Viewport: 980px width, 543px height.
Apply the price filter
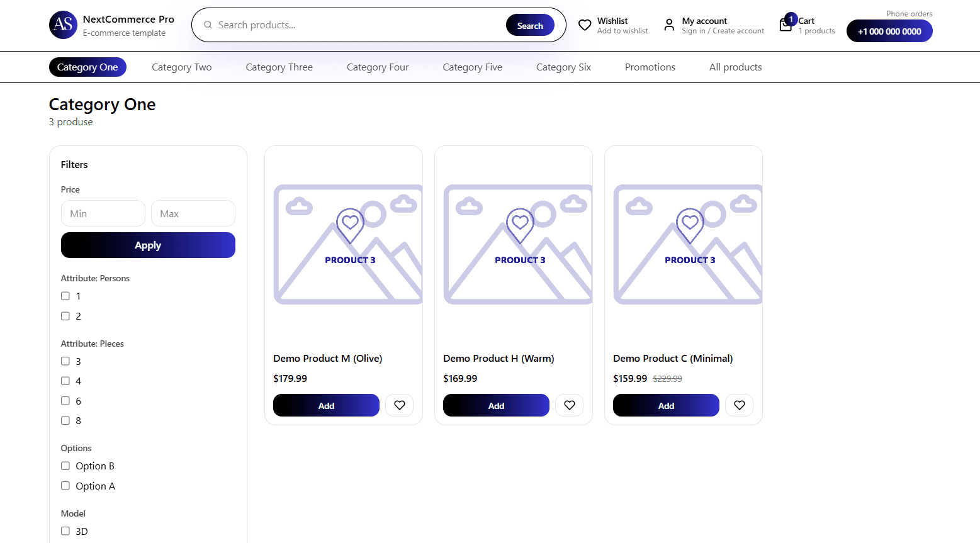[x=148, y=245]
